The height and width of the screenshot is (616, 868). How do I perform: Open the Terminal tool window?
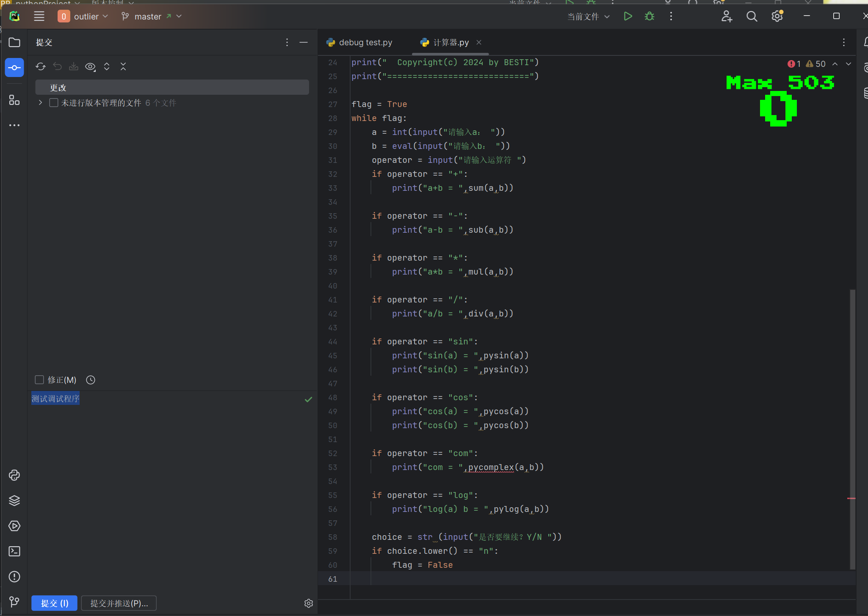(x=14, y=551)
